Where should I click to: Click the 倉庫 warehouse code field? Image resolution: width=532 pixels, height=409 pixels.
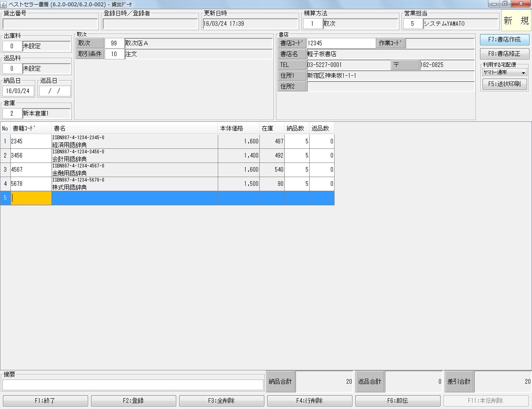click(x=12, y=113)
